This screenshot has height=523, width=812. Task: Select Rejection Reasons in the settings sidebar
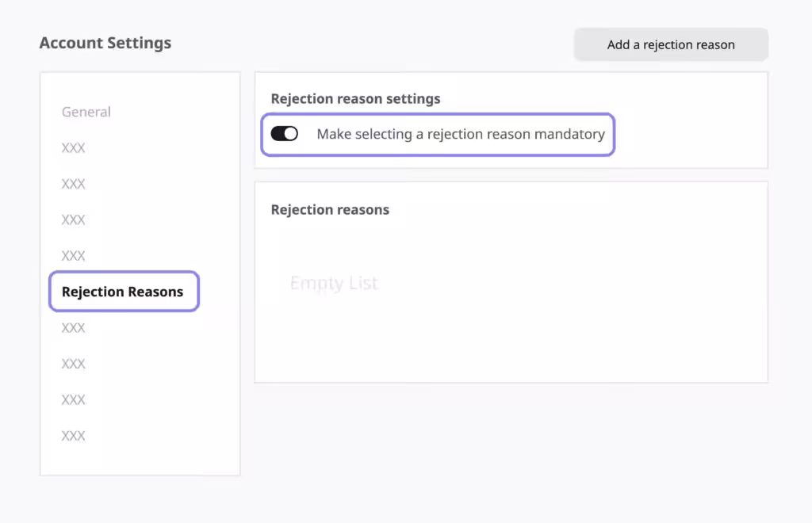[x=123, y=292]
